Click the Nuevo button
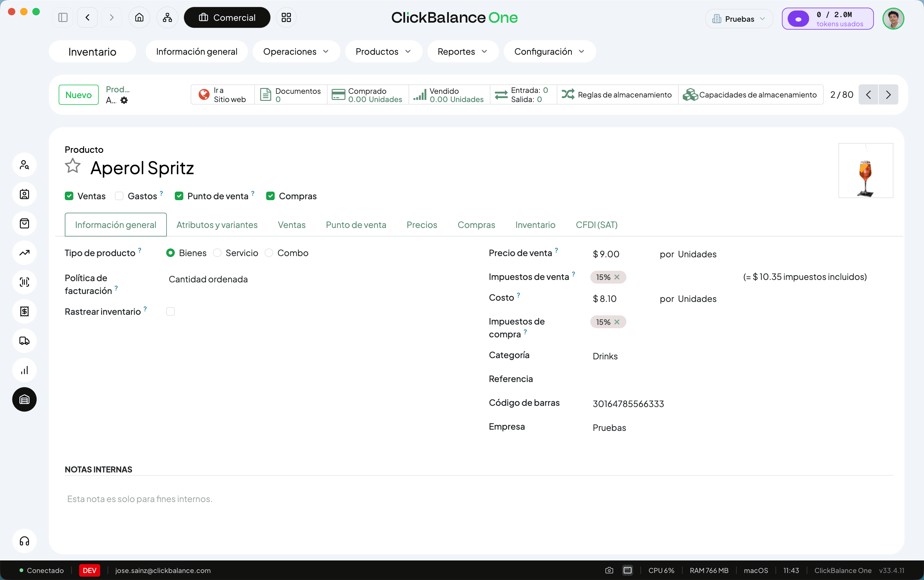The width and height of the screenshot is (924, 580). (78, 95)
